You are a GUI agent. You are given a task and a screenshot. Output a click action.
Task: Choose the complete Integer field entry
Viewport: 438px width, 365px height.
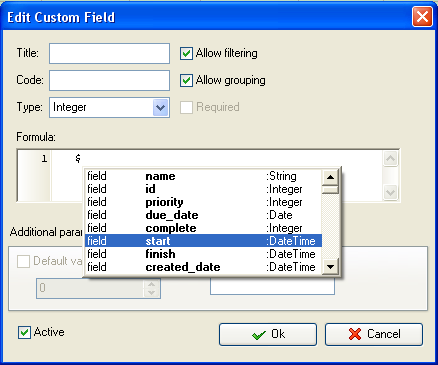tap(203, 228)
